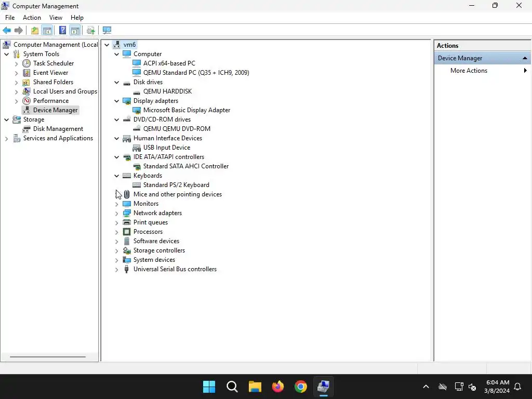Open the Action menu

pyautogui.click(x=32, y=18)
